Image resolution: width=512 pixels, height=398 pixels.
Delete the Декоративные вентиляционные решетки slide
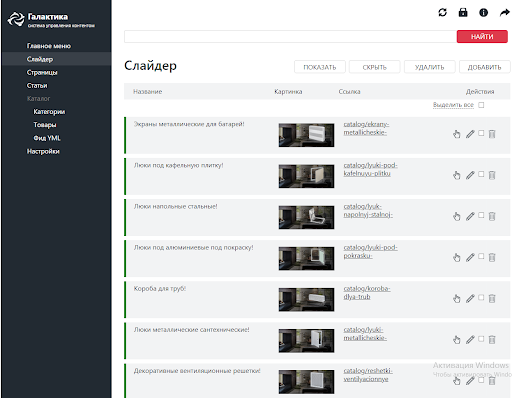click(x=492, y=381)
